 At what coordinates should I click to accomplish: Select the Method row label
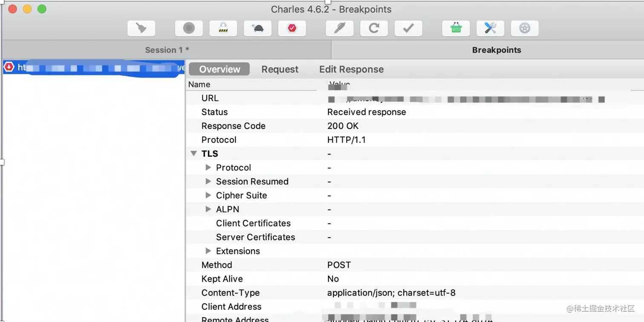[217, 265]
